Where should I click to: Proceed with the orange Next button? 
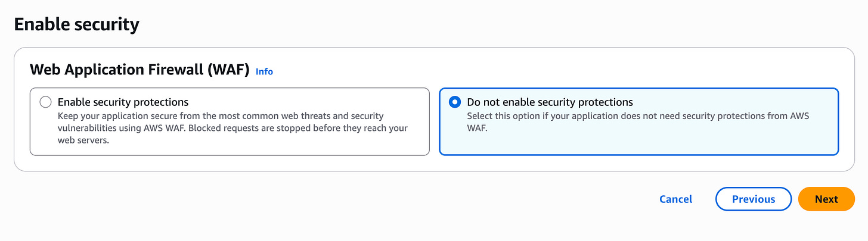point(826,199)
